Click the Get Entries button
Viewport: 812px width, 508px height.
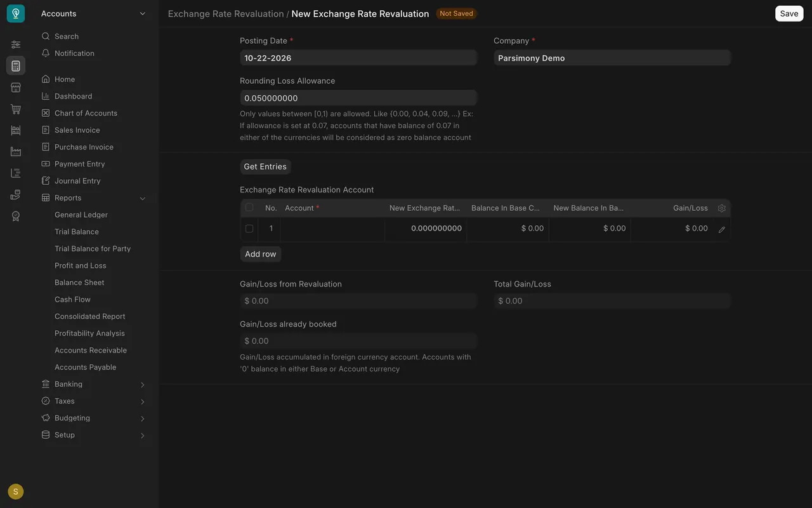265,166
